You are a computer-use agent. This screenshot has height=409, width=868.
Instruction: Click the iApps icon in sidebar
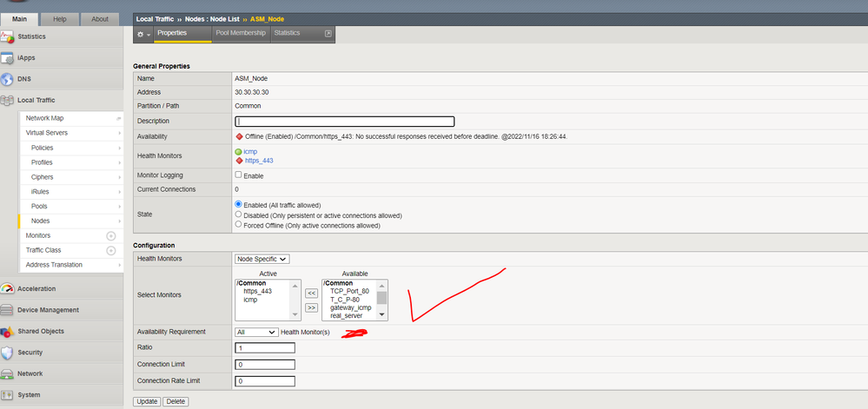8,58
